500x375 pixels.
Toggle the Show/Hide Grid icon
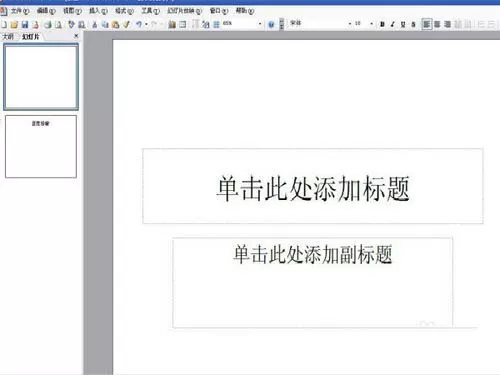click(216, 24)
